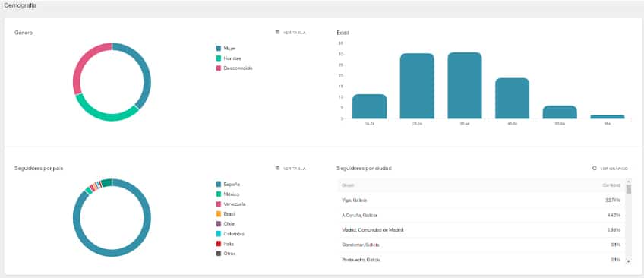Screen dimensions: 644x278
Task: Click the Seguidores por país title
Action: [39, 169]
